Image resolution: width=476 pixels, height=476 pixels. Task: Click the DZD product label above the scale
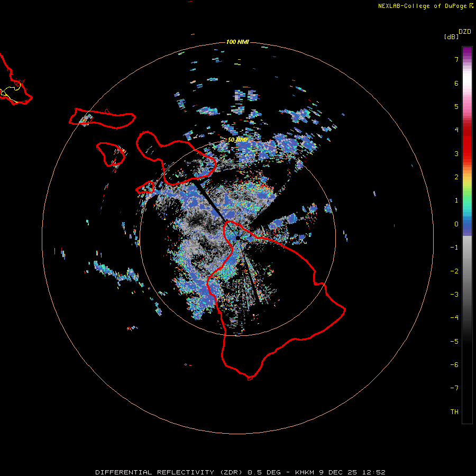point(465,32)
